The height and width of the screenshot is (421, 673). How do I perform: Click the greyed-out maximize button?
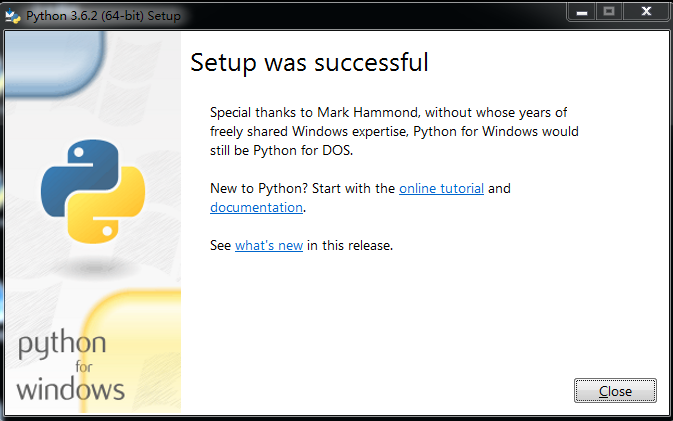coord(609,12)
